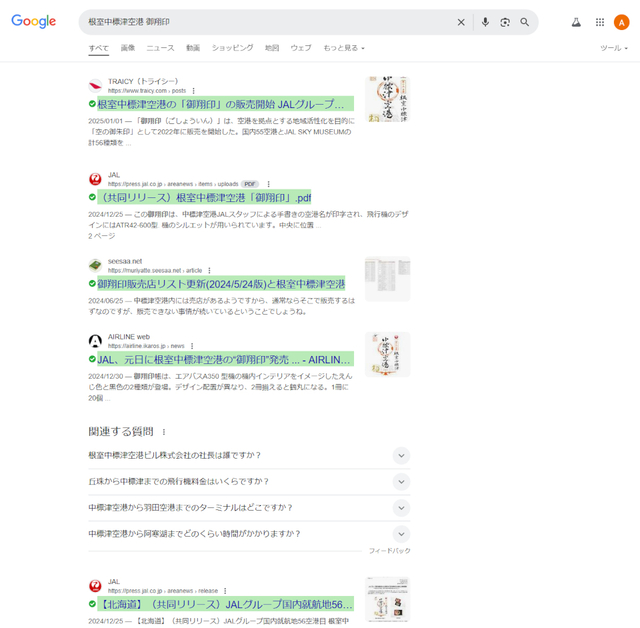Image resolution: width=640 pixels, height=628 pixels.
Task: Click PDF label on JAL result
Action: (250, 184)
